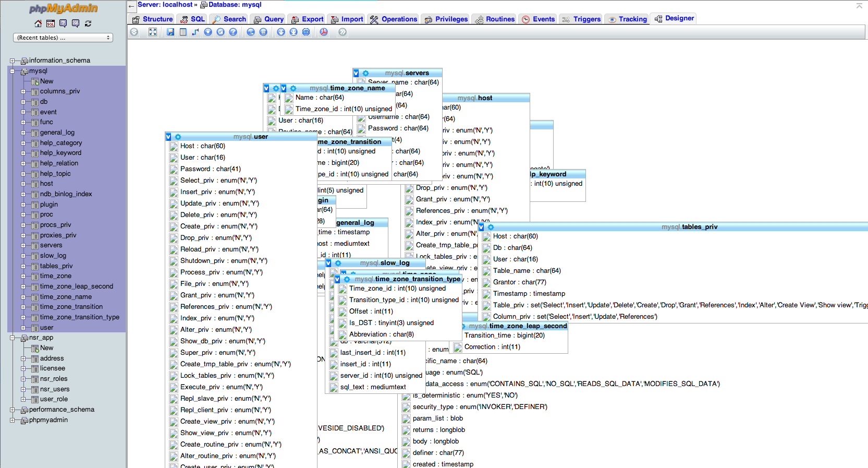868x468 pixels.
Task: Reload the navigation frame icon
Action: pyautogui.click(x=88, y=23)
